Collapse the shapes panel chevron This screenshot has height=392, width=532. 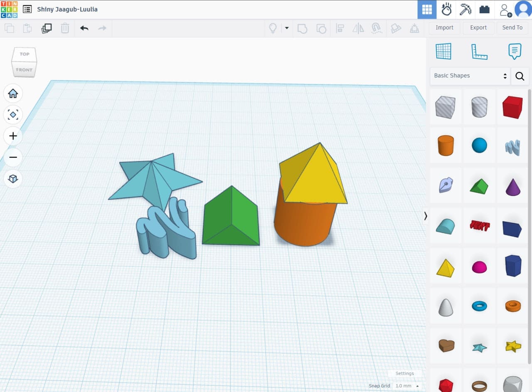coord(425,216)
